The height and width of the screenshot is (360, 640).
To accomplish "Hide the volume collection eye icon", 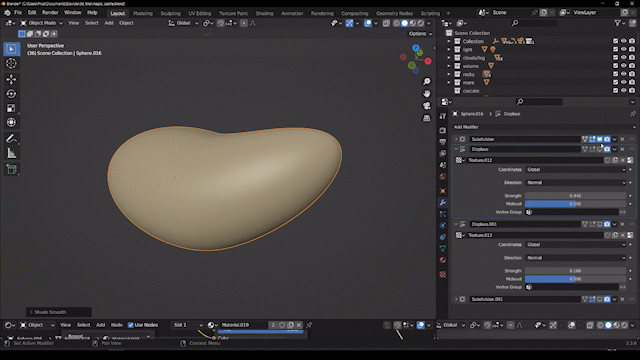I will pos(624,66).
